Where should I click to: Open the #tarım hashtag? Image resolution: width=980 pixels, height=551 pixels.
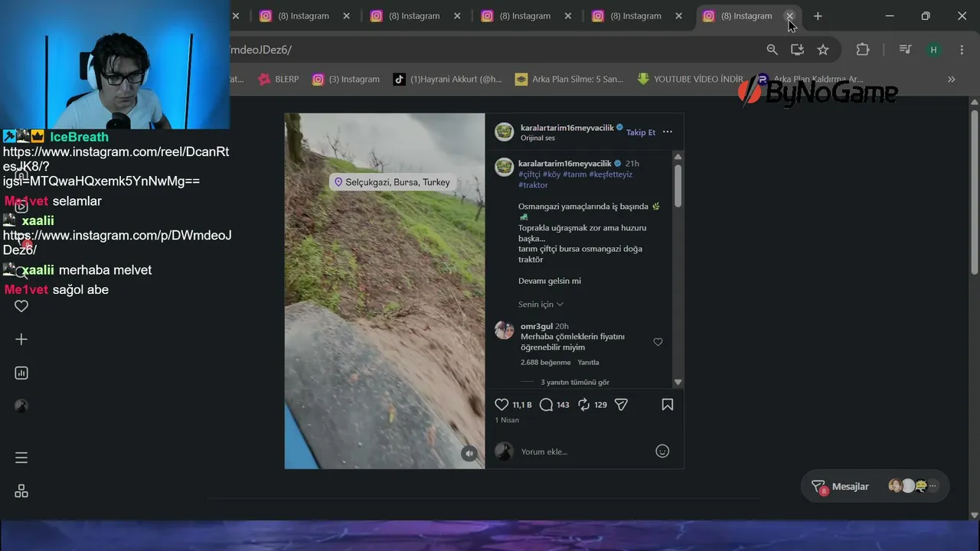click(575, 174)
